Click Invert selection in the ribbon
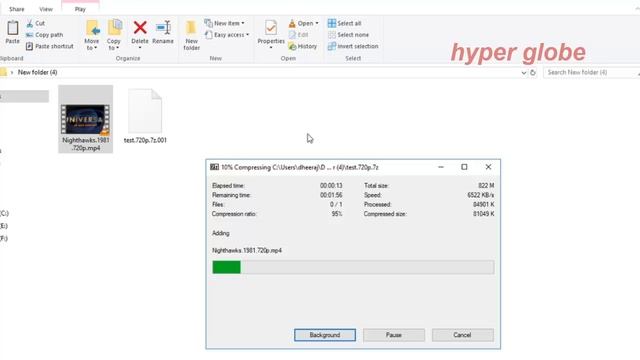The height and width of the screenshot is (360, 640). [x=353, y=47]
